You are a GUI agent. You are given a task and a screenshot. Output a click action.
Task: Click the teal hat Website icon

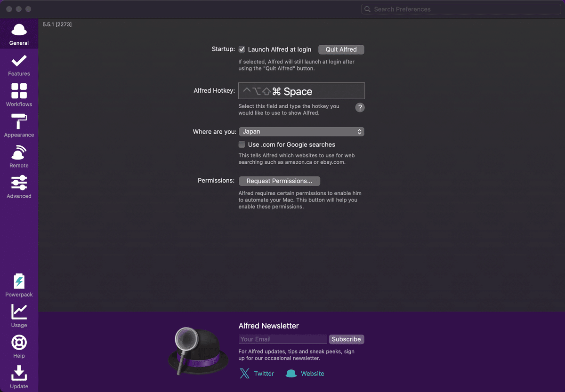pos(291,374)
